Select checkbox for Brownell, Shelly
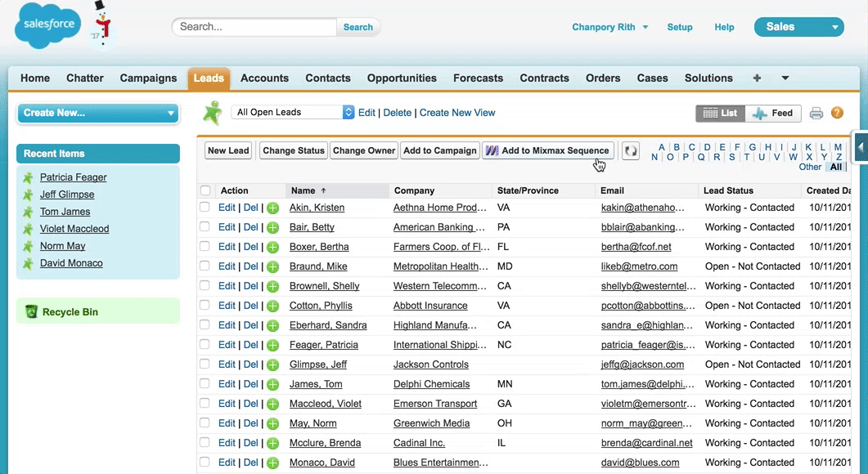Viewport: 868px width, 474px height. click(x=205, y=285)
